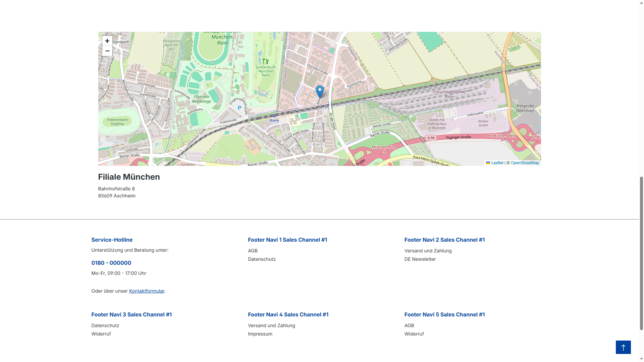Click the Bahnhofstraße 8 address line
Viewport: 644px width, 362px height.
116,189
